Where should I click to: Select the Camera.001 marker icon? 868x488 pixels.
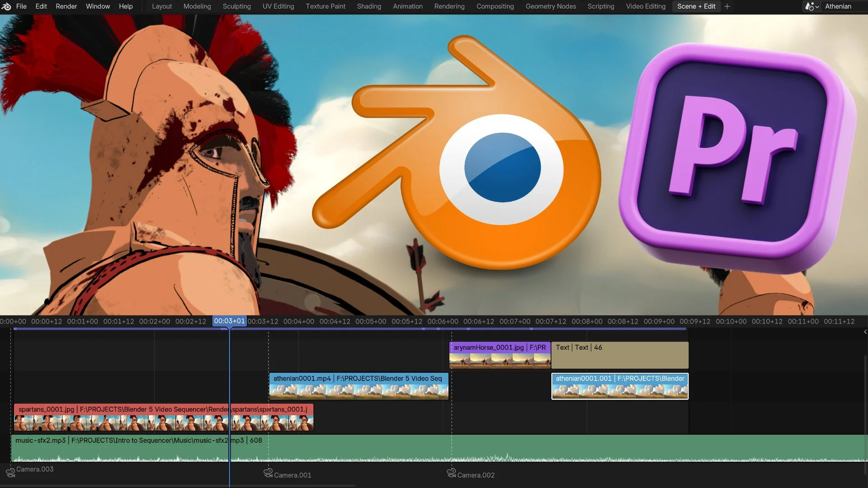point(268,473)
